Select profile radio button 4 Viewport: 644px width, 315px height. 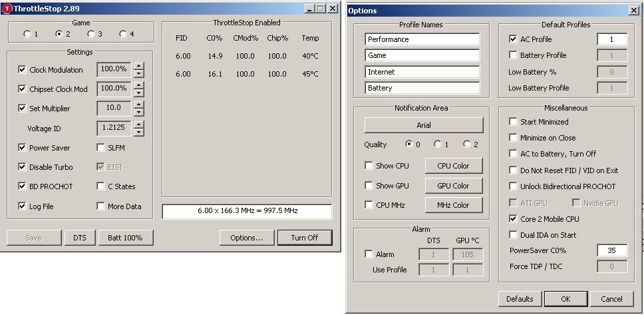point(123,34)
